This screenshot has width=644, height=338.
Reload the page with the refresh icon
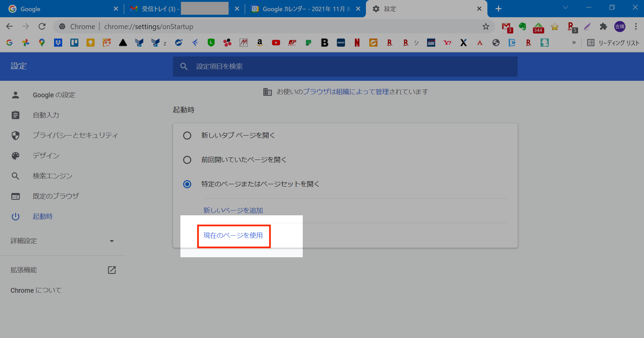(42, 26)
